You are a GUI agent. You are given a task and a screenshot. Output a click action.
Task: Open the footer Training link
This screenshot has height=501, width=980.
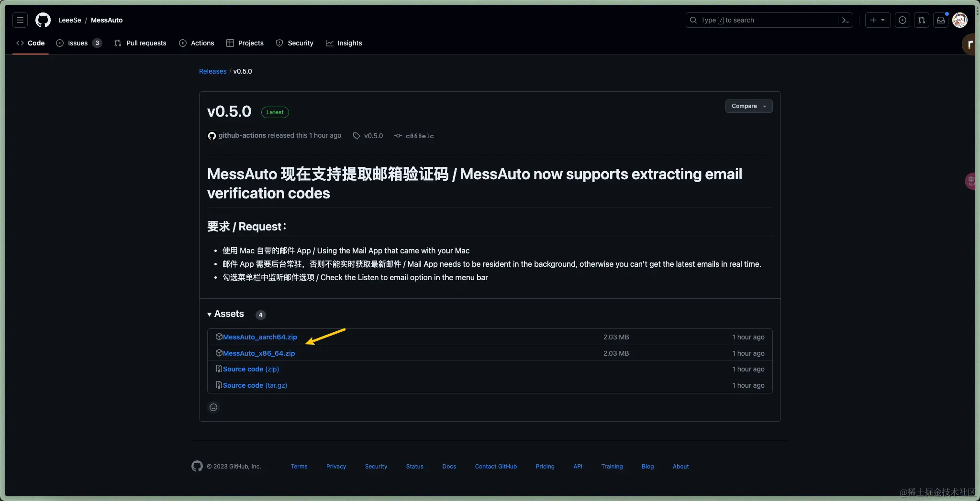[x=612, y=467]
